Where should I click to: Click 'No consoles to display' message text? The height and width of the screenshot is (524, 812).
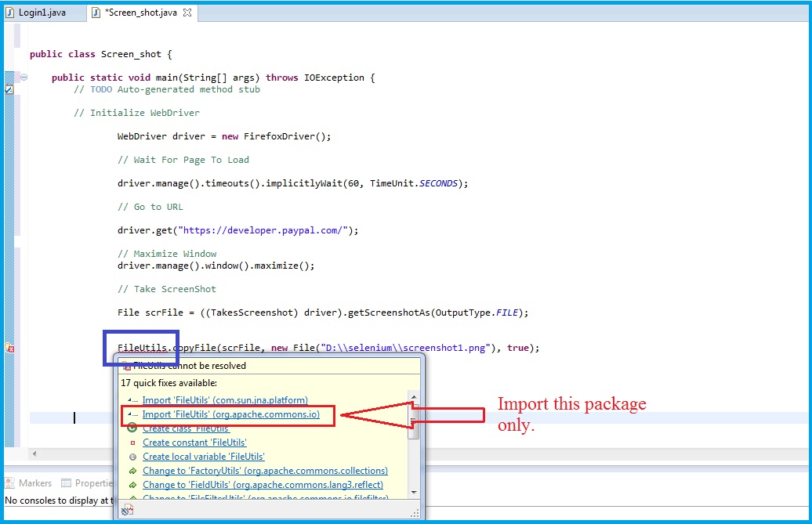point(58,501)
